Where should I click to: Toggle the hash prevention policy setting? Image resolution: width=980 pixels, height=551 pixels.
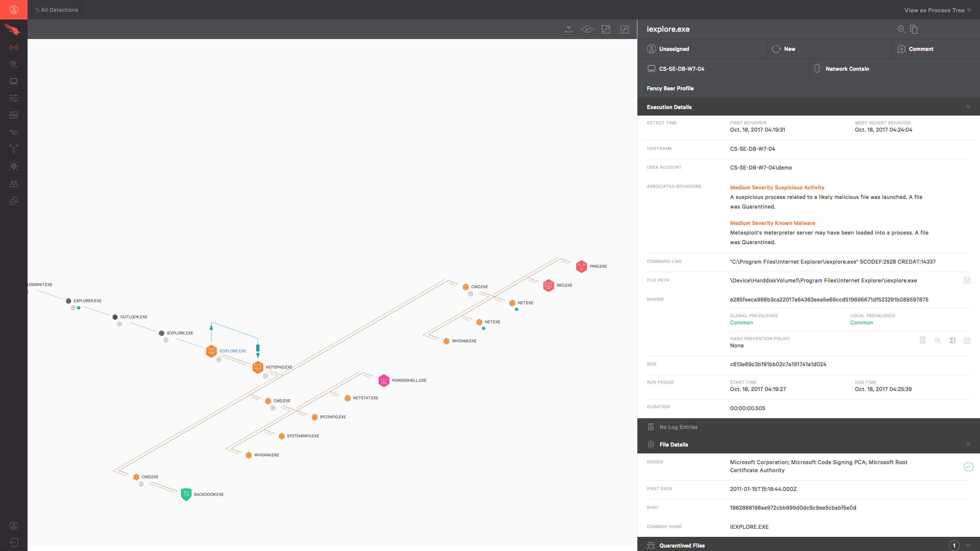click(952, 342)
